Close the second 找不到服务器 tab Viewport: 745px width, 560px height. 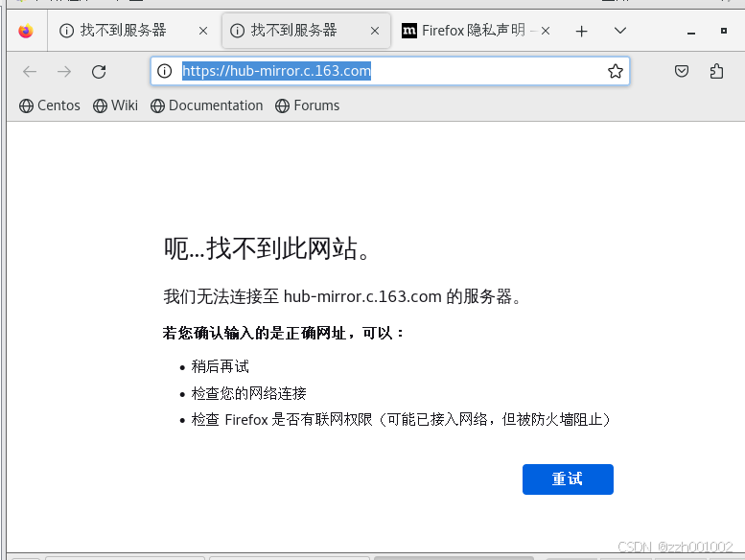click(374, 31)
